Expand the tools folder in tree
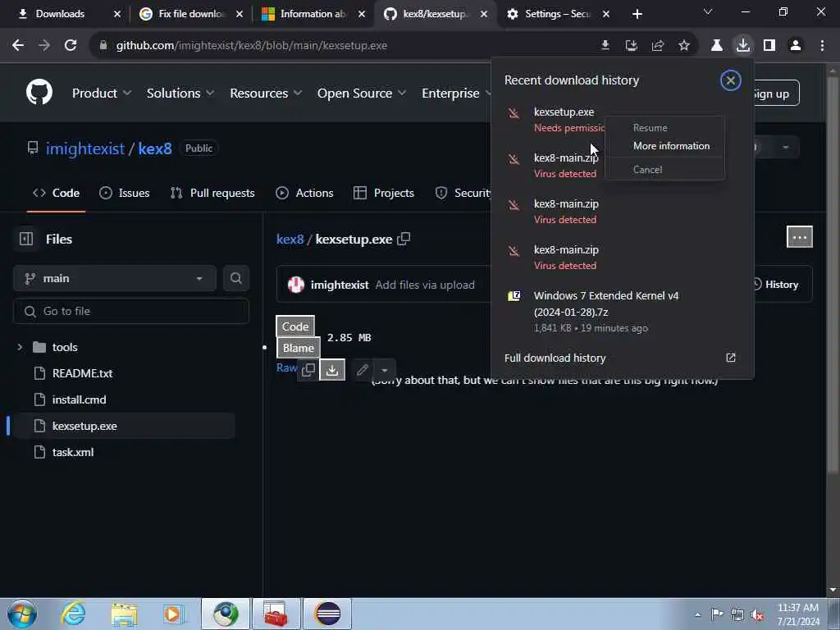 click(20, 347)
